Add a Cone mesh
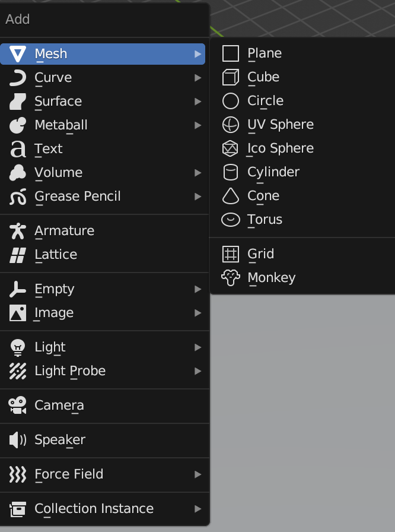Image resolution: width=395 pixels, height=532 pixels. point(263,196)
